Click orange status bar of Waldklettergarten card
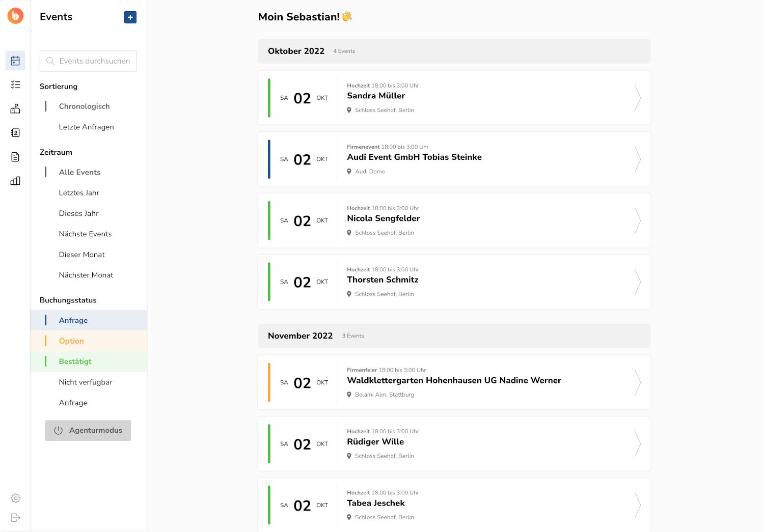 [269, 382]
